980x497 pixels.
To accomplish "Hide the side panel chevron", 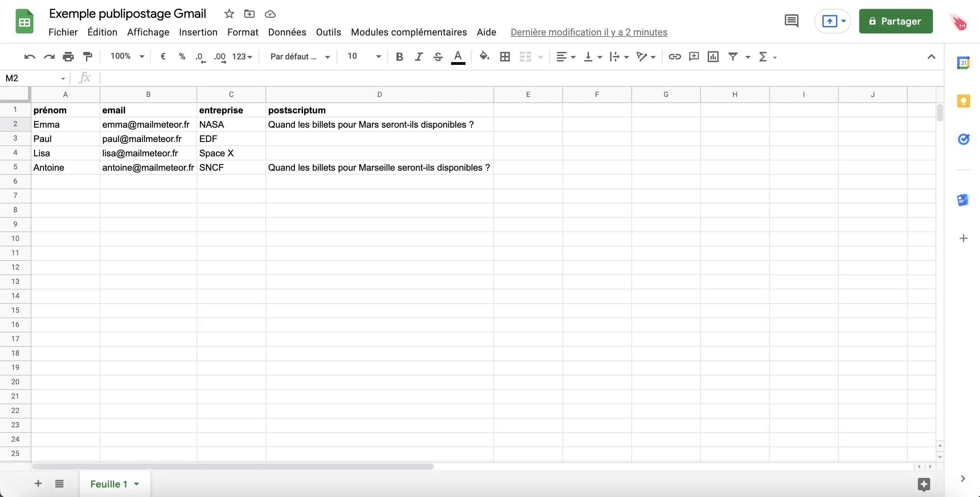I will coord(963,478).
